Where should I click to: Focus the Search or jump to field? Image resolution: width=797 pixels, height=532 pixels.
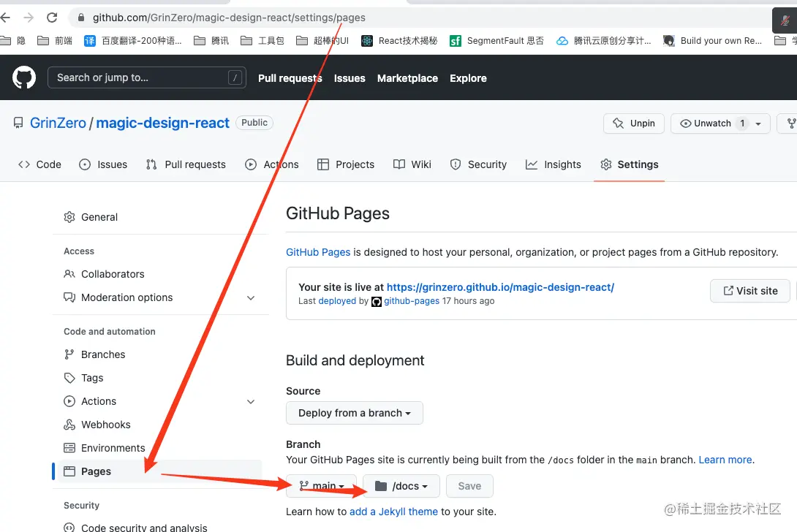[147, 77]
